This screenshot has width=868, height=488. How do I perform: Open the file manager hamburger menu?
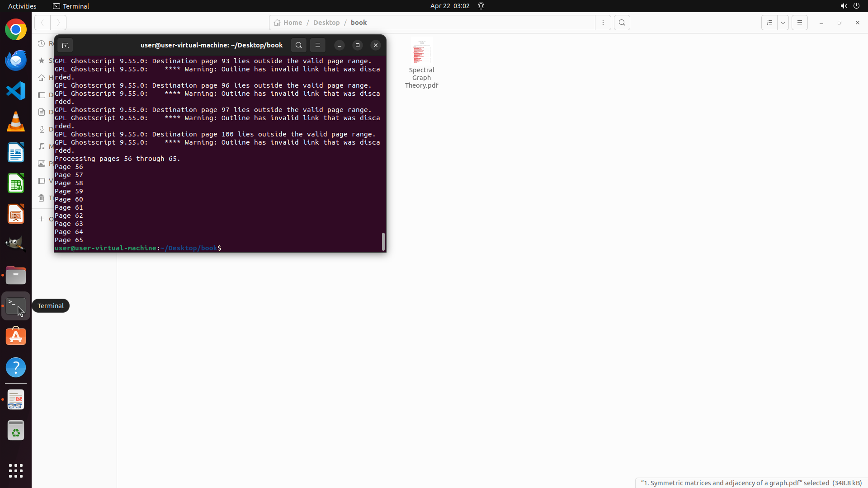click(x=799, y=23)
